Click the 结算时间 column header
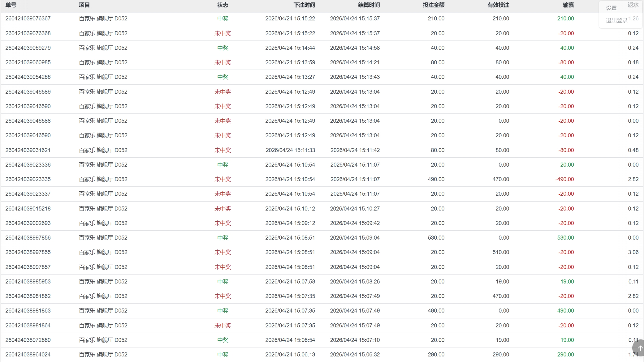 click(x=369, y=5)
